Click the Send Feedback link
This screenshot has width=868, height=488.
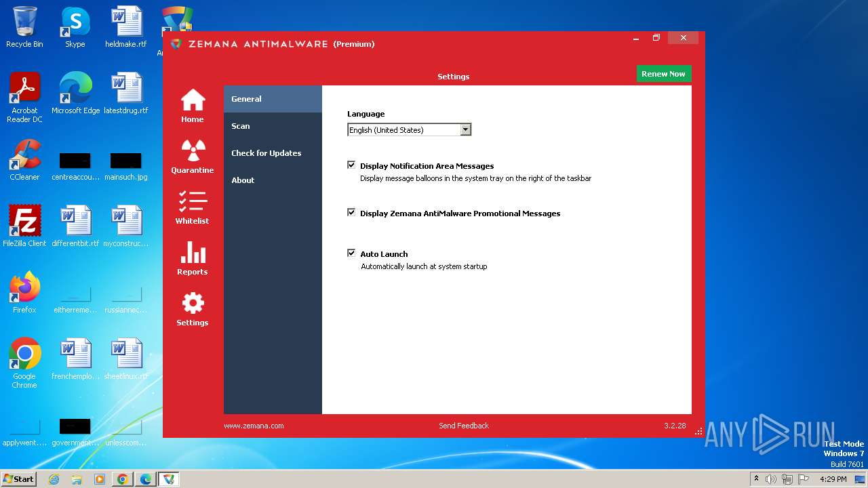(464, 426)
